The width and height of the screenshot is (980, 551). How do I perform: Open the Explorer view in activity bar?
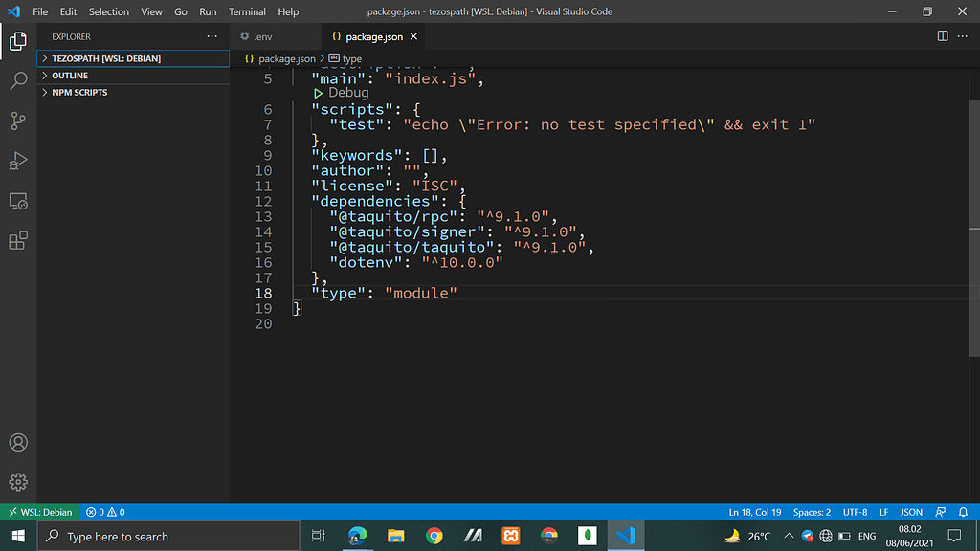[x=18, y=42]
